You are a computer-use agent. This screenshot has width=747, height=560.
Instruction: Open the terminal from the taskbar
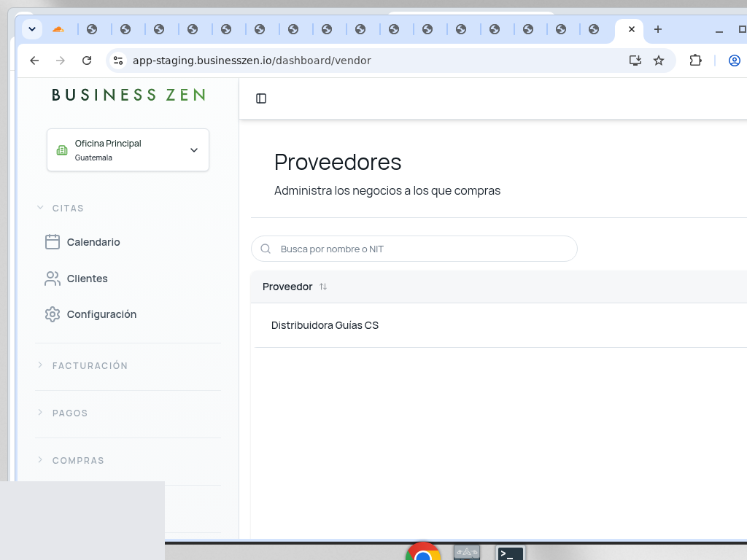(x=510, y=553)
